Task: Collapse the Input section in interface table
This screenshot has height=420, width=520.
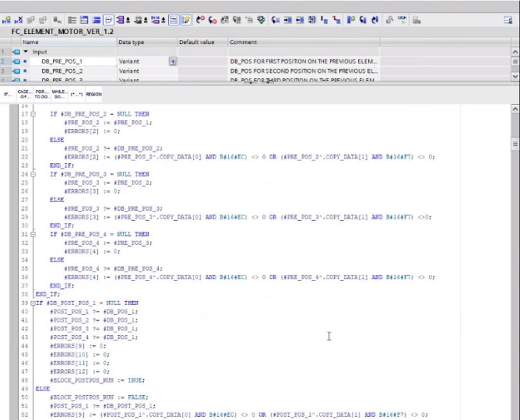Action: 25,52
